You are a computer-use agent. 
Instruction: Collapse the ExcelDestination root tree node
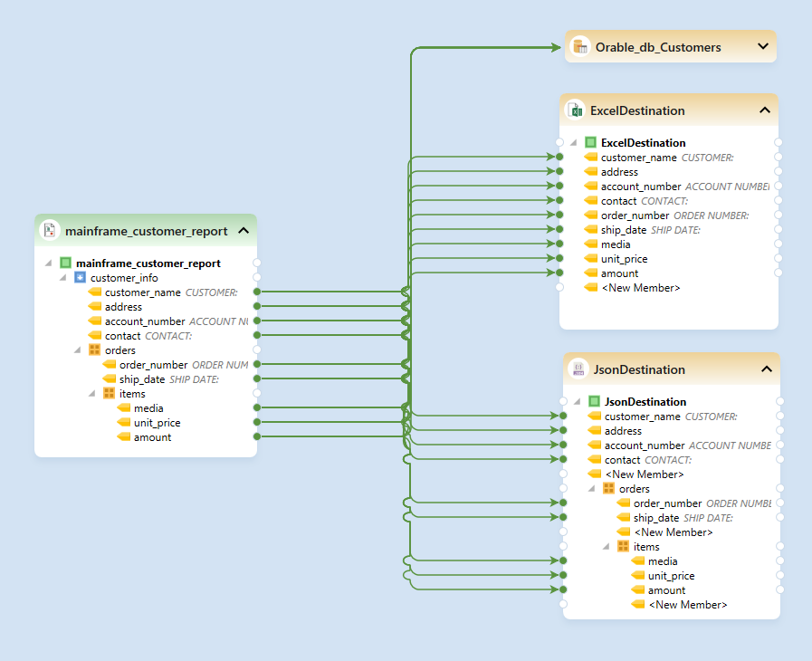574,142
